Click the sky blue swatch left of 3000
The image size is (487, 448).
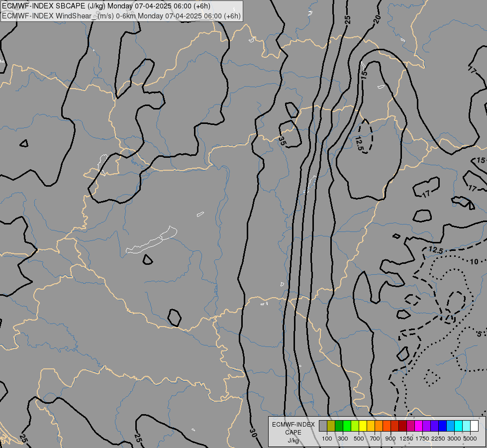(451, 426)
